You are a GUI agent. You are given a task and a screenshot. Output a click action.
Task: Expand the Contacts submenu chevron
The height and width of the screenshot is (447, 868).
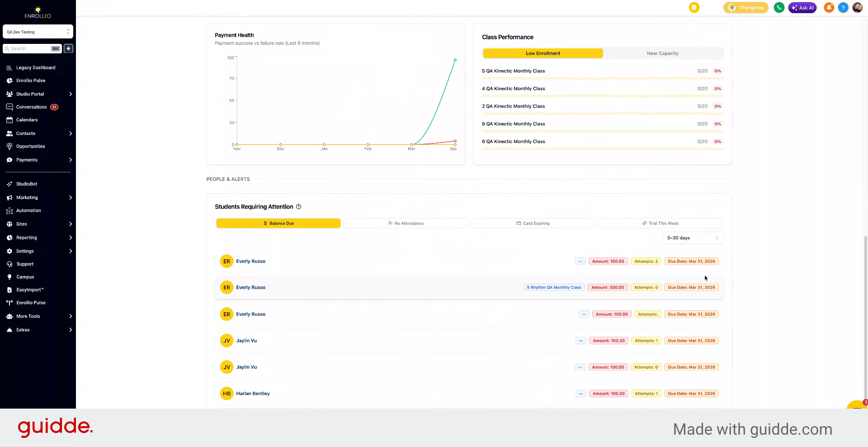(x=71, y=133)
